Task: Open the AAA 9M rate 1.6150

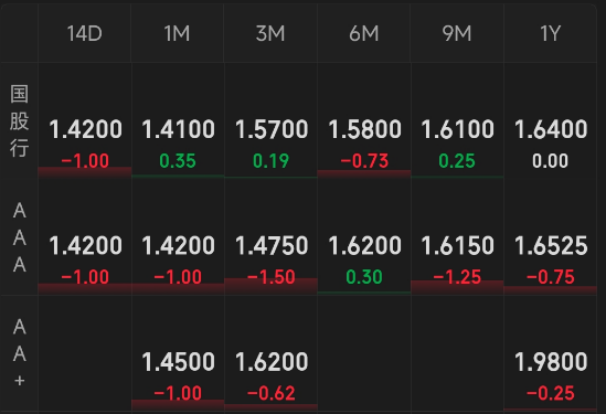Action: (x=457, y=246)
